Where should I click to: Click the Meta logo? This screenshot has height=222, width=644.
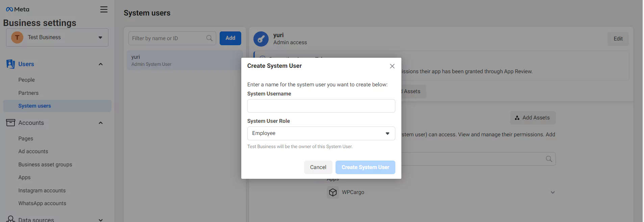[x=18, y=9]
